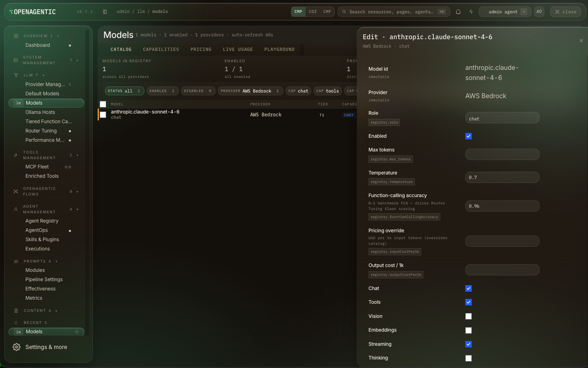Click the lm badge beside Models
The image size is (588, 368).
pos(19,103)
